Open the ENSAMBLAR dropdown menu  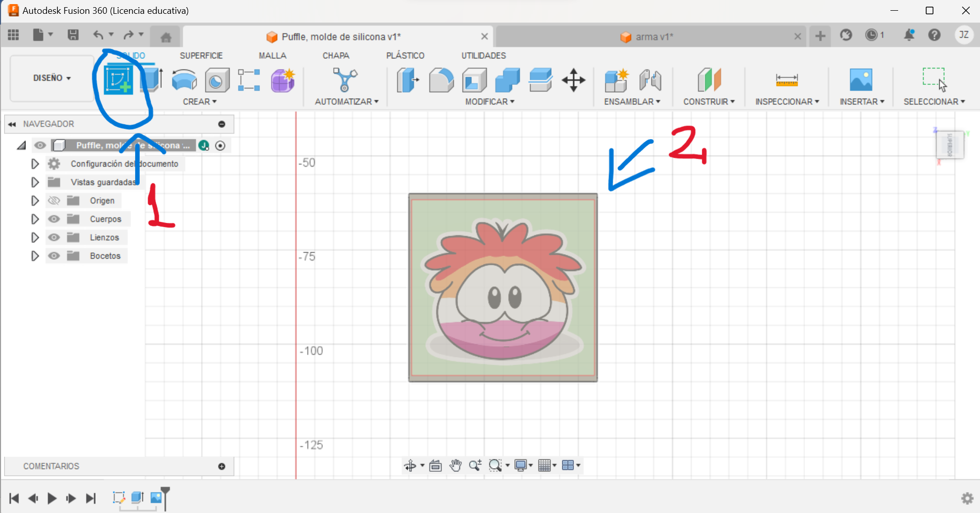632,102
